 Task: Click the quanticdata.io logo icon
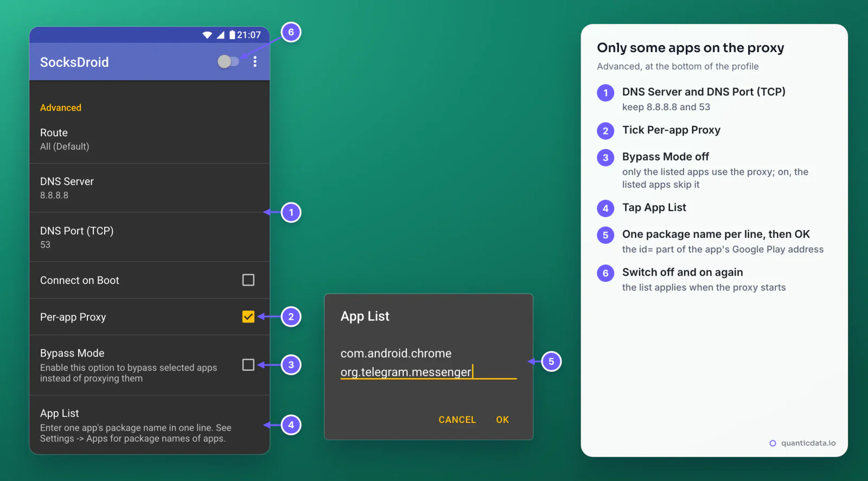tap(773, 443)
